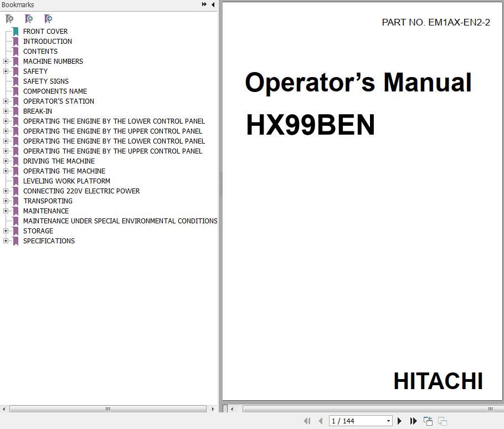
Task: Click the bookmark icon beside MACHINE NUMBERS
Action: coord(16,62)
